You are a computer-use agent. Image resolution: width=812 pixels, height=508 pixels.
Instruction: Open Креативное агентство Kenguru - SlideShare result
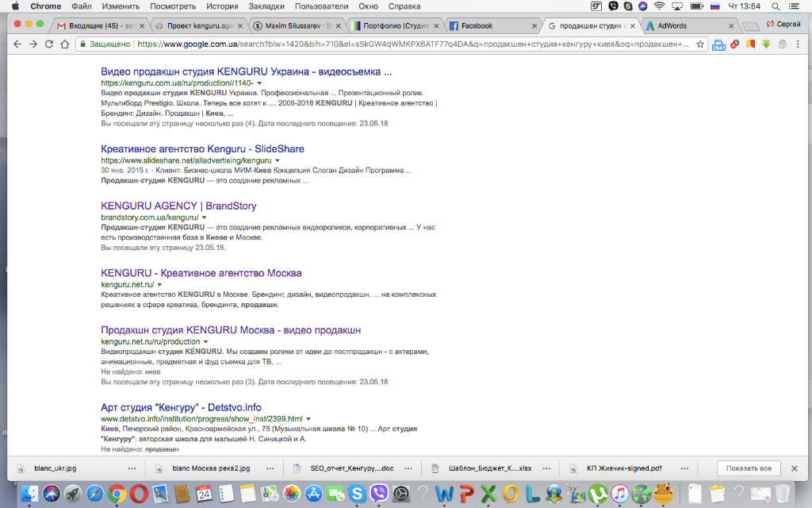coord(202,148)
